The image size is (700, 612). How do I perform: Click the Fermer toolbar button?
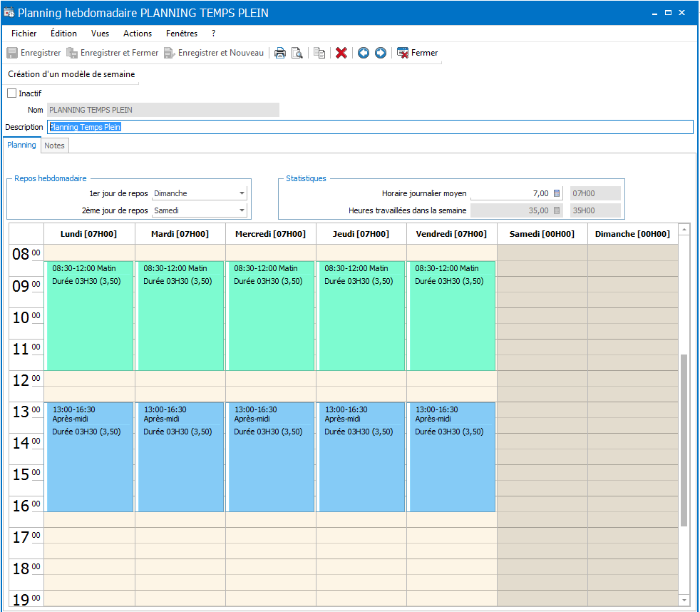pyautogui.click(x=418, y=53)
